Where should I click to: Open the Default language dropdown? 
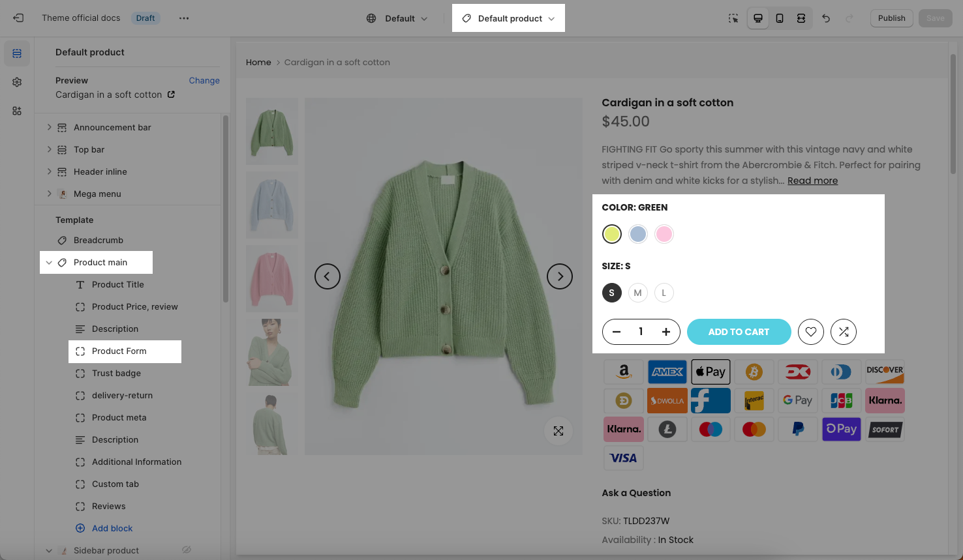click(x=397, y=18)
